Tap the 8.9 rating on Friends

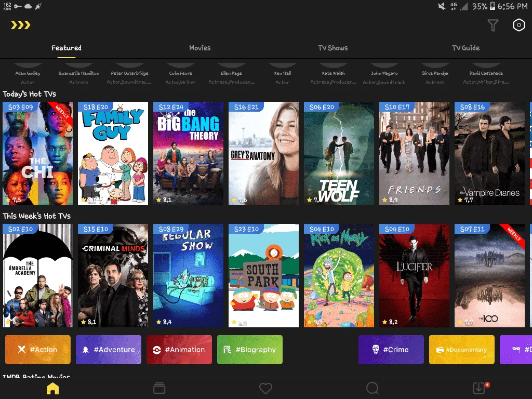390,200
